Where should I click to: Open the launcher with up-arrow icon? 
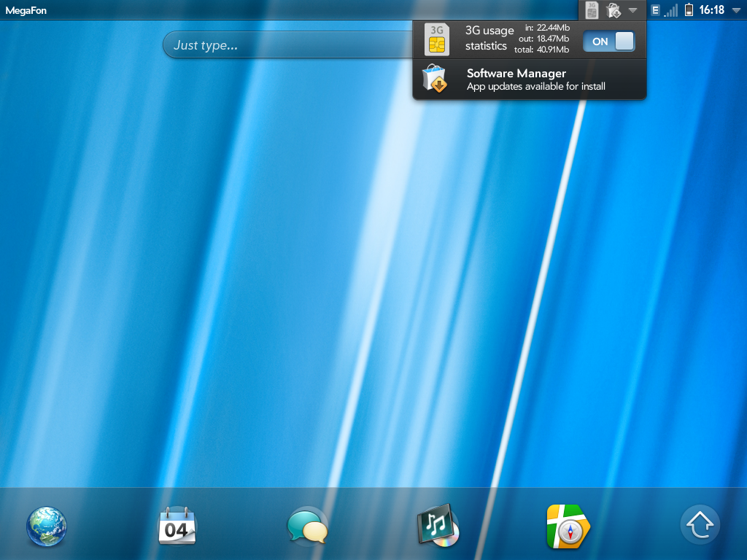point(700,525)
